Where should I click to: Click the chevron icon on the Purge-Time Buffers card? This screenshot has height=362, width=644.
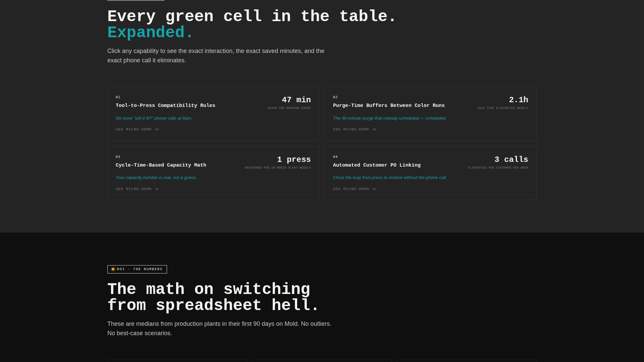pyautogui.click(x=374, y=129)
